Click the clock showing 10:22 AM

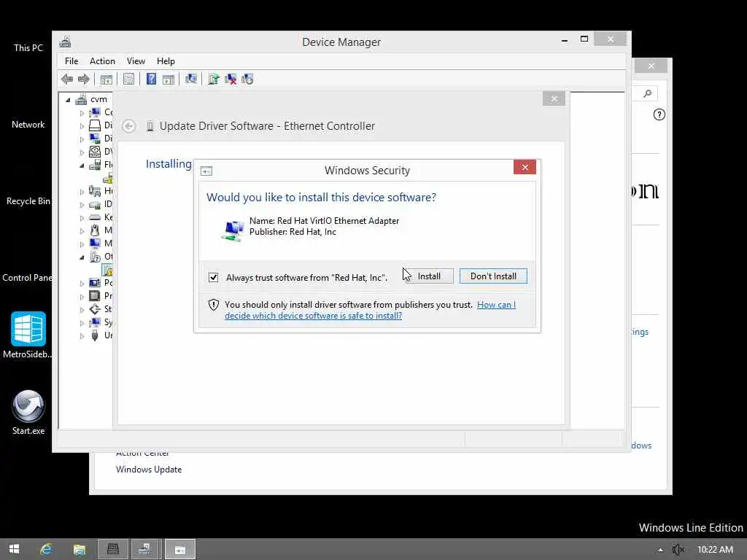tap(715, 550)
